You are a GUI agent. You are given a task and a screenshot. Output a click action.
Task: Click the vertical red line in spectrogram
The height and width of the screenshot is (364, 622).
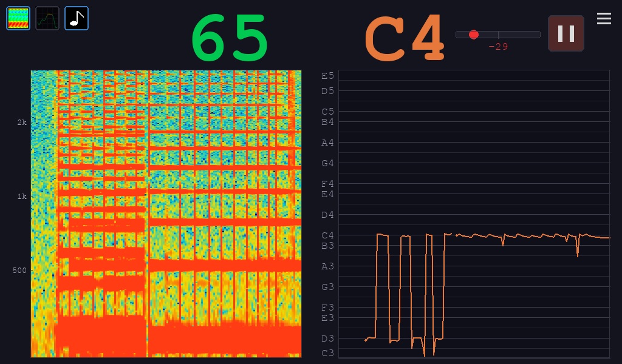tap(147, 212)
